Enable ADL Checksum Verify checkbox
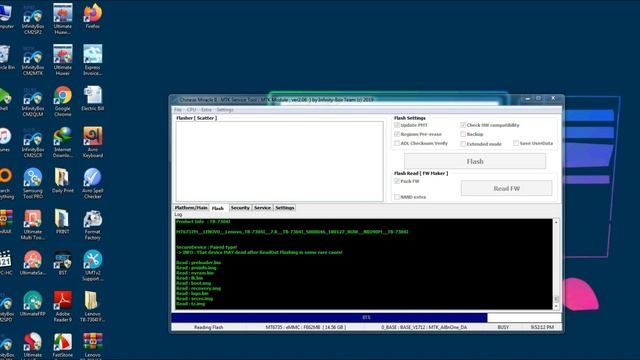 tap(397, 143)
